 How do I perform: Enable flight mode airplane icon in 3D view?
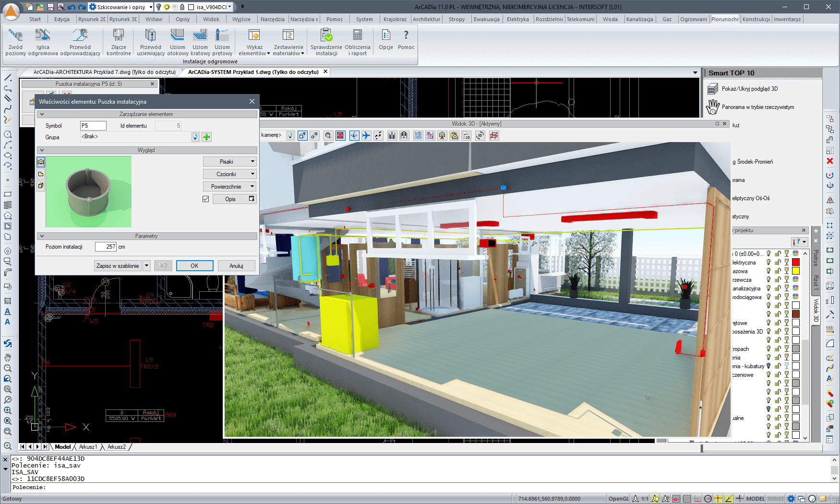coord(366,135)
